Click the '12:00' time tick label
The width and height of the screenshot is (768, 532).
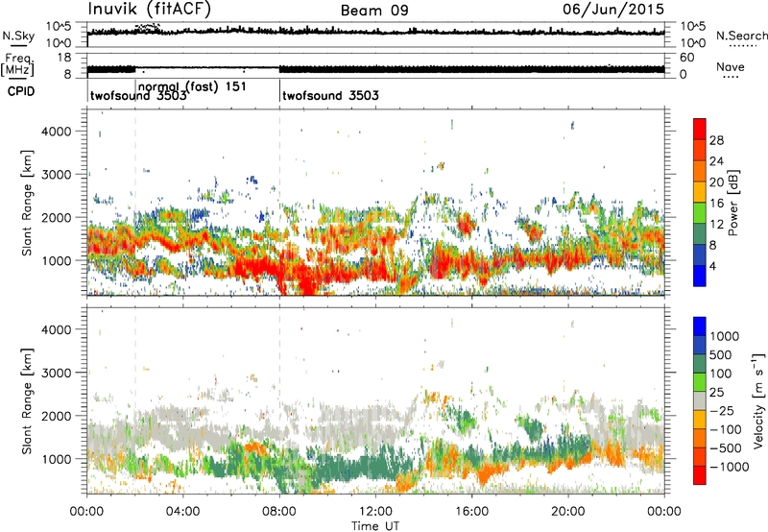click(375, 512)
